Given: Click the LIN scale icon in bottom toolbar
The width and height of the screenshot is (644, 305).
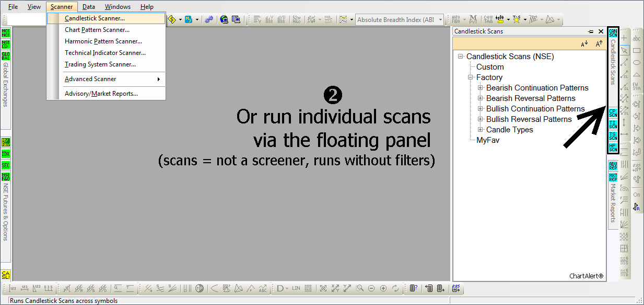Looking at the screenshot, I should (x=296, y=288).
